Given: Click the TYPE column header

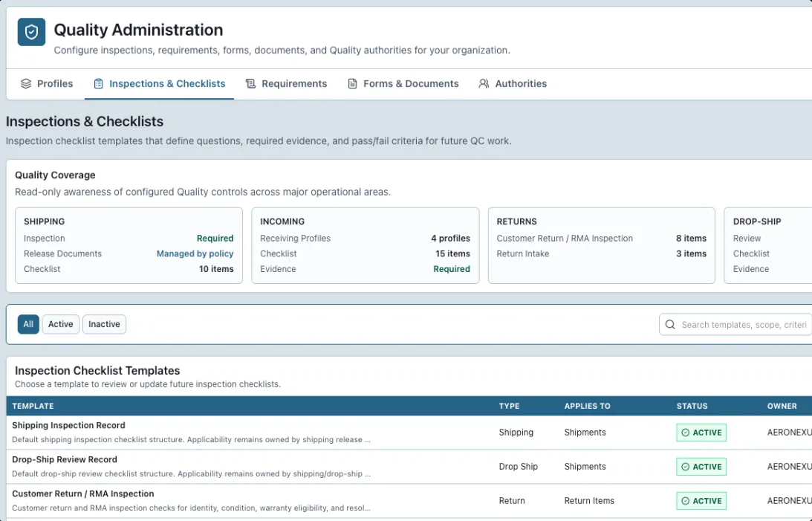Looking at the screenshot, I should [x=509, y=406].
